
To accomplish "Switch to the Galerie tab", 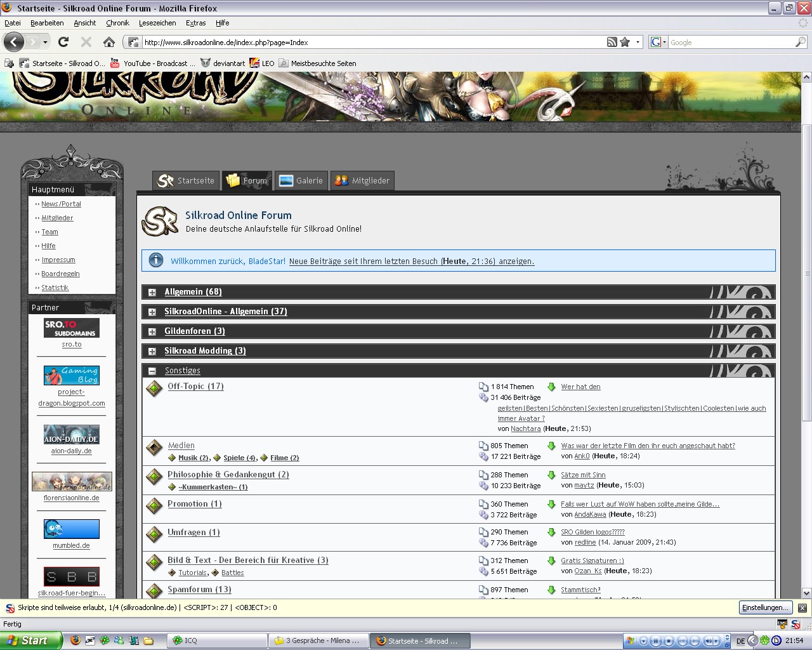I will pyautogui.click(x=301, y=180).
